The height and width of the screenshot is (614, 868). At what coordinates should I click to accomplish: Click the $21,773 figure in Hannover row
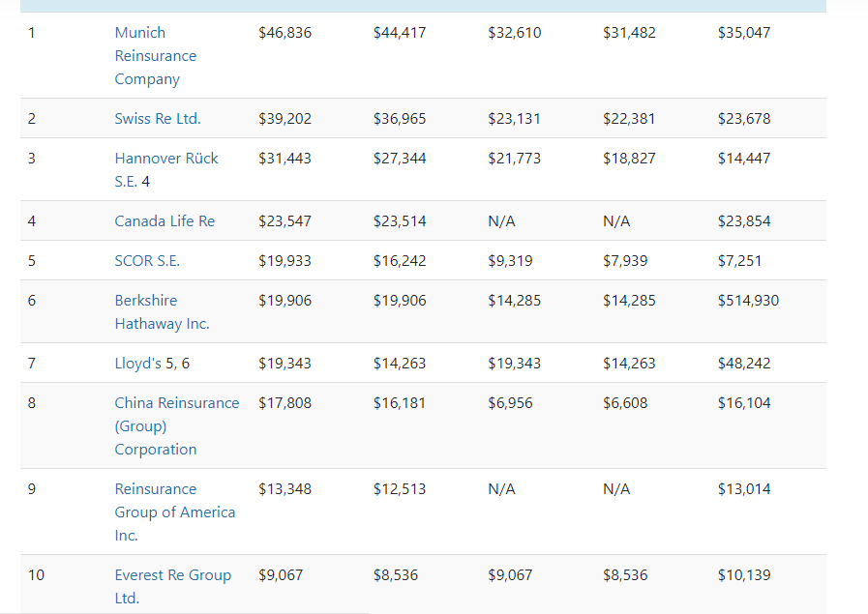click(514, 159)
